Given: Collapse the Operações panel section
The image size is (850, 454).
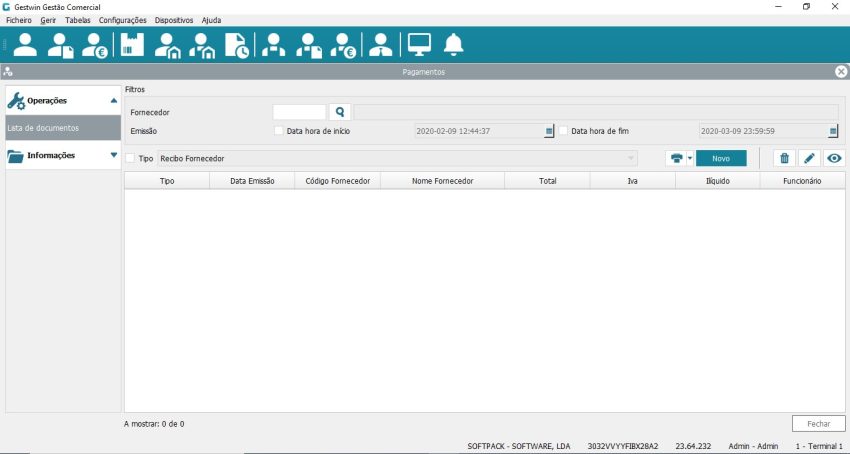Looking at the screenshot, I should pos(113,101).
